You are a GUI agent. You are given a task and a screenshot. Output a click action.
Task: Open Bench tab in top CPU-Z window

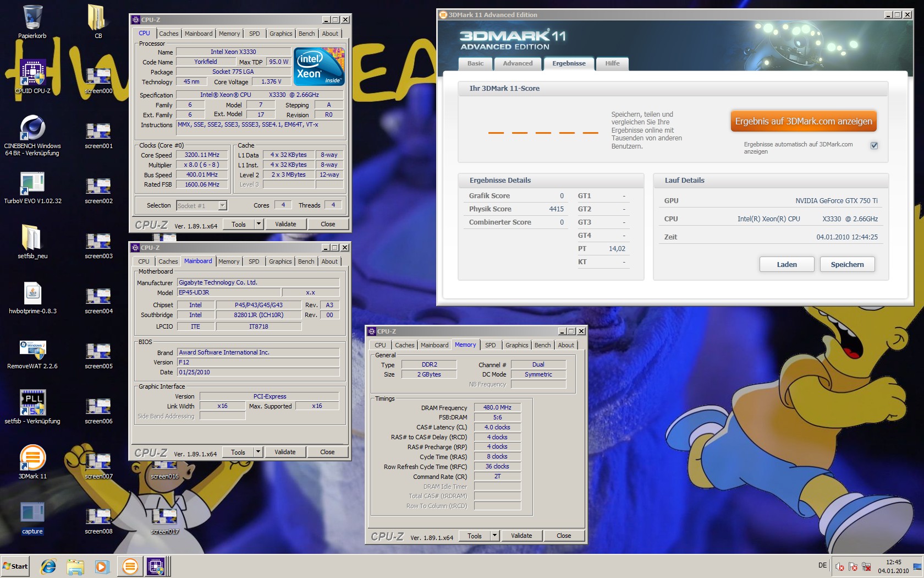point(306,34)
